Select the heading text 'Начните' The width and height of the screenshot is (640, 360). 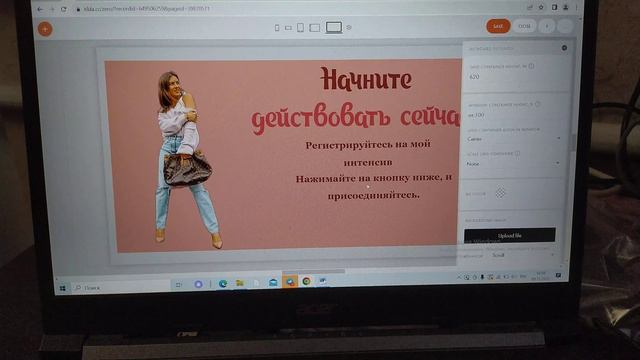pyautogui.click(x=366, y=79)
